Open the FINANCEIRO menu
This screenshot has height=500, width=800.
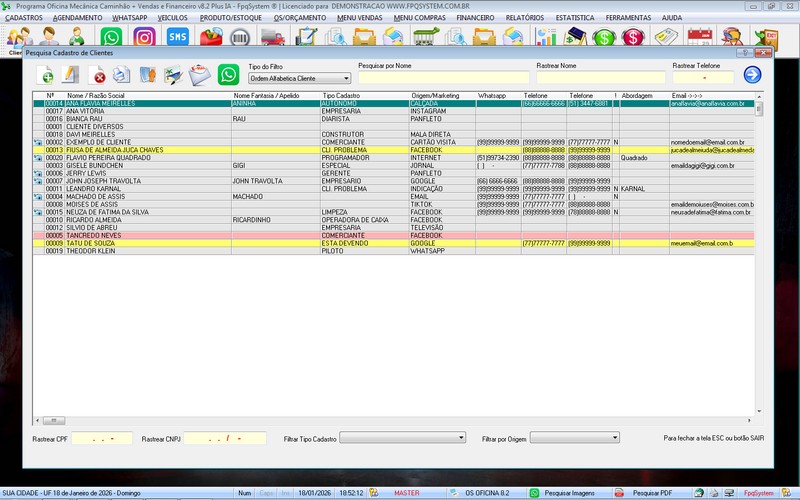(475, 18)
